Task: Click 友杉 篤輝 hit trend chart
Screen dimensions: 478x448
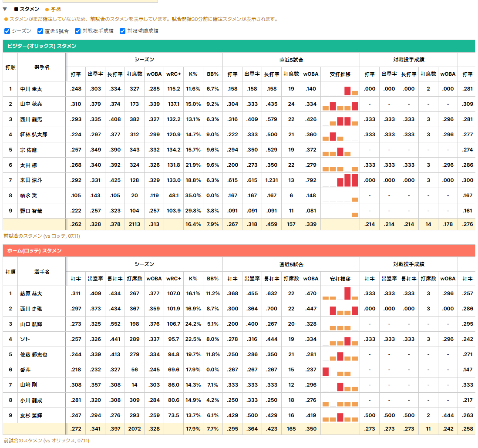Action: pos(340,415)
